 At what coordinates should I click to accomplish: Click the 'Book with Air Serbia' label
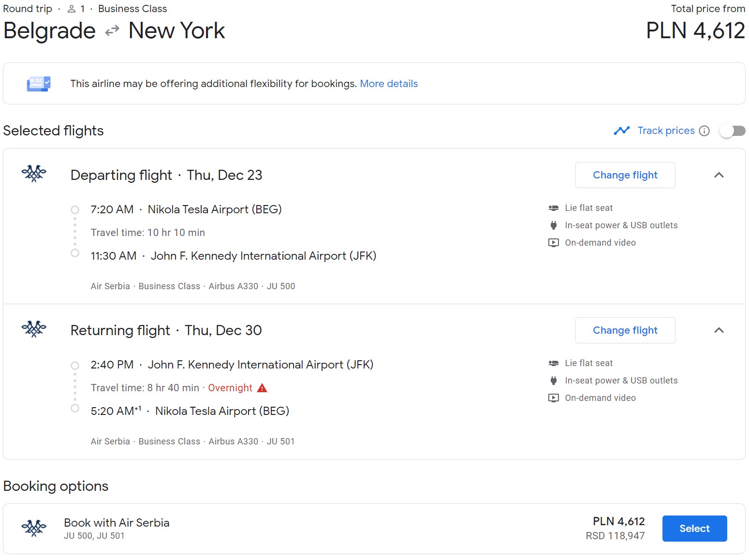pos(117,523)
